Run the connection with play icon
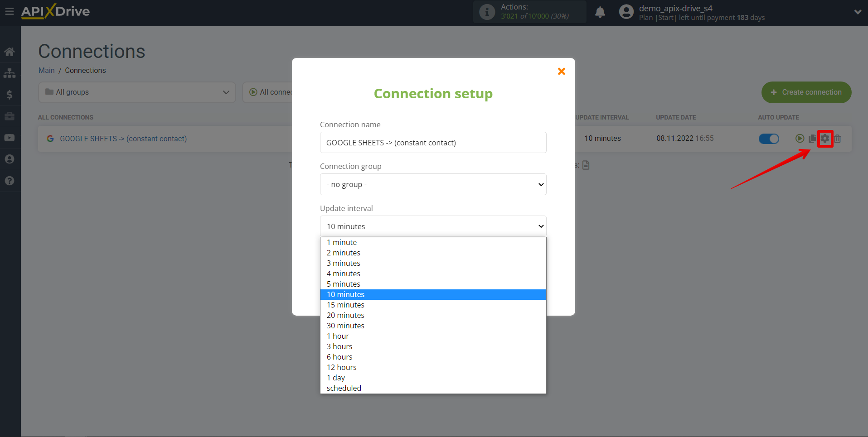This screenshot has width=868, height=437. click(800, 139)
